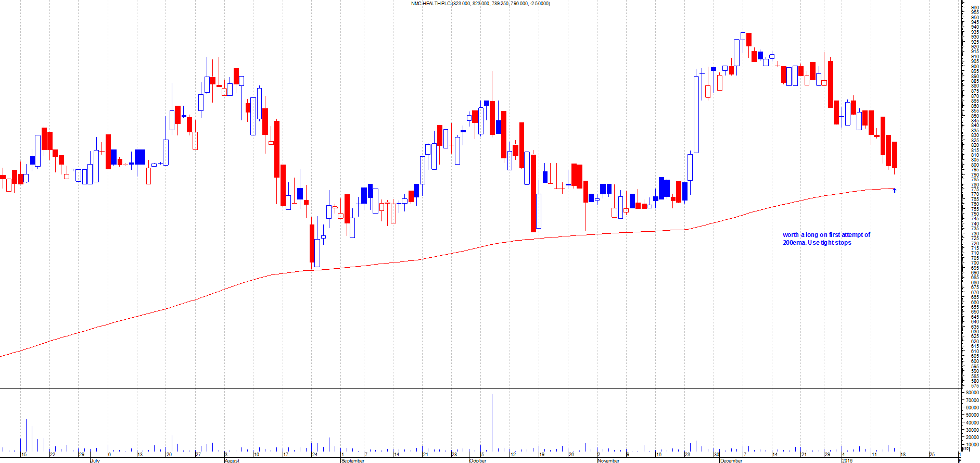Click the 2016 label on the date axis
This screenshot has height=463, width=980.
point(847,460)
